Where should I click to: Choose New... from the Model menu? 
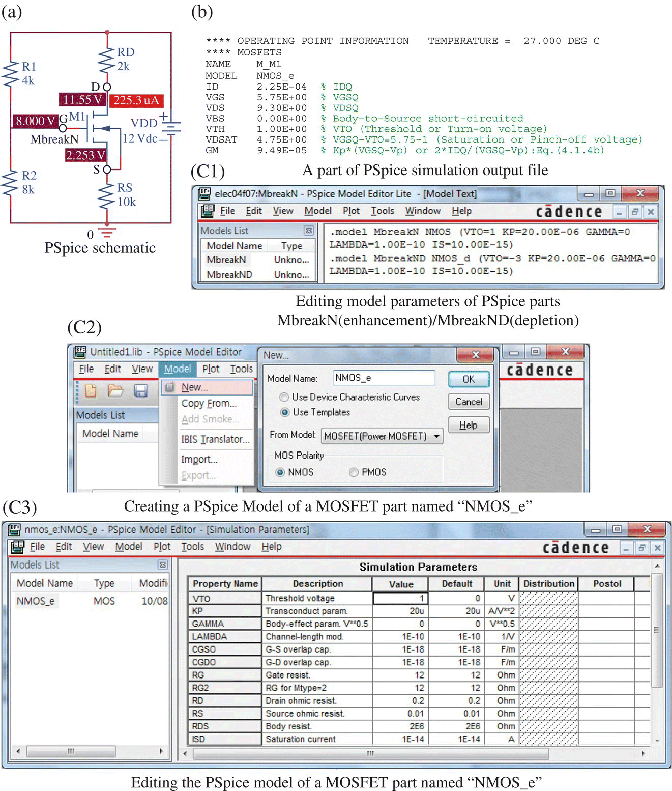(207, 387)
